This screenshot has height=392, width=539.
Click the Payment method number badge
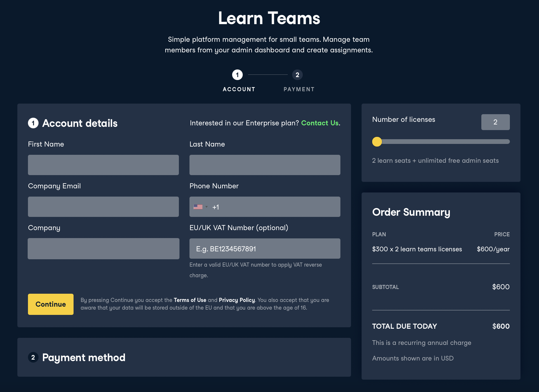(x=33, y=357)
